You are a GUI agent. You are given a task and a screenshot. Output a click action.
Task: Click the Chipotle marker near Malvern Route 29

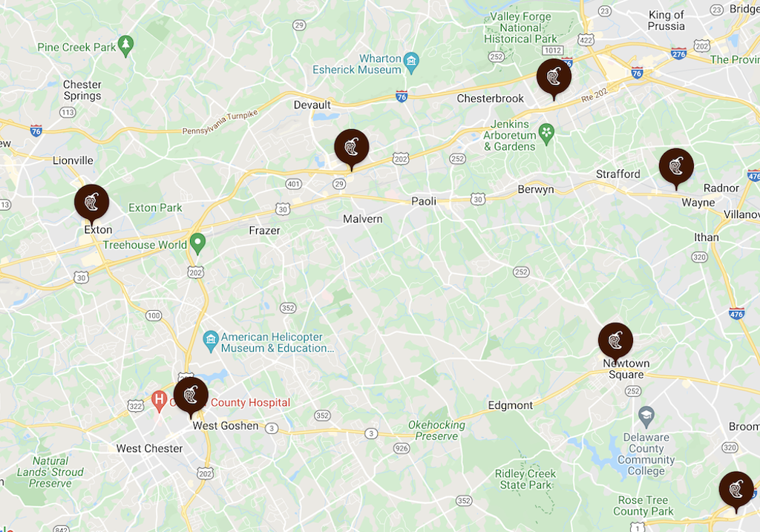tap(351, 148)
